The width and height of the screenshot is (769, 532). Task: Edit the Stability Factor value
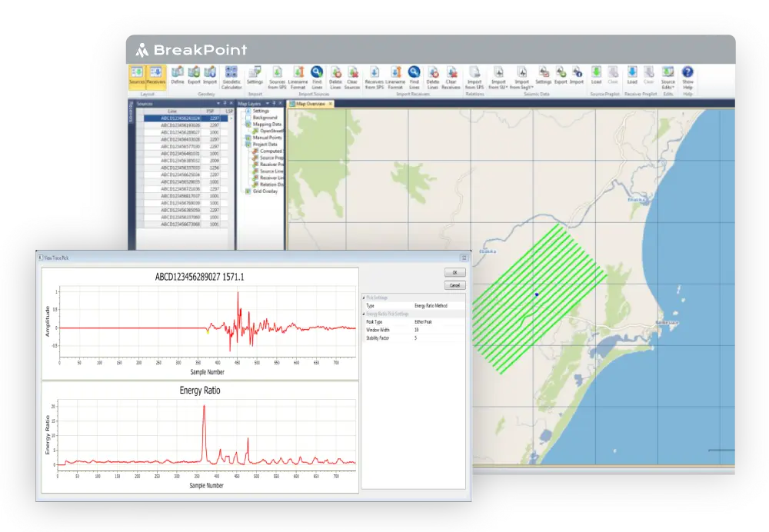(x=439, y=338)
